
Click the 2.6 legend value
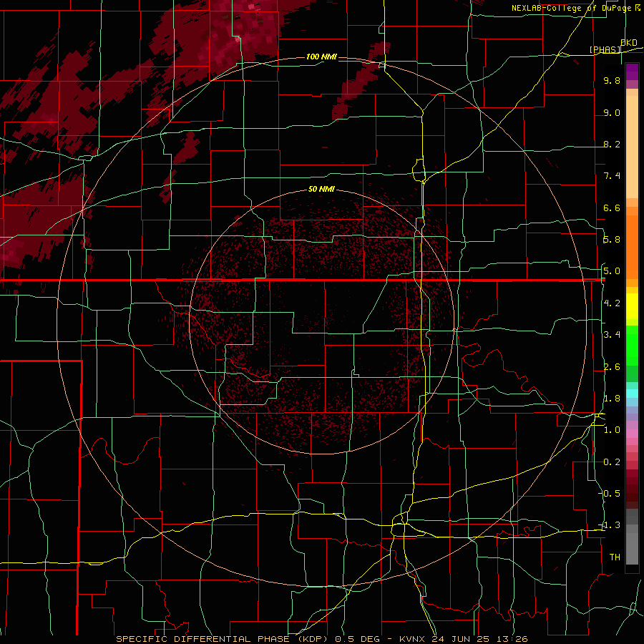point(612,367)
